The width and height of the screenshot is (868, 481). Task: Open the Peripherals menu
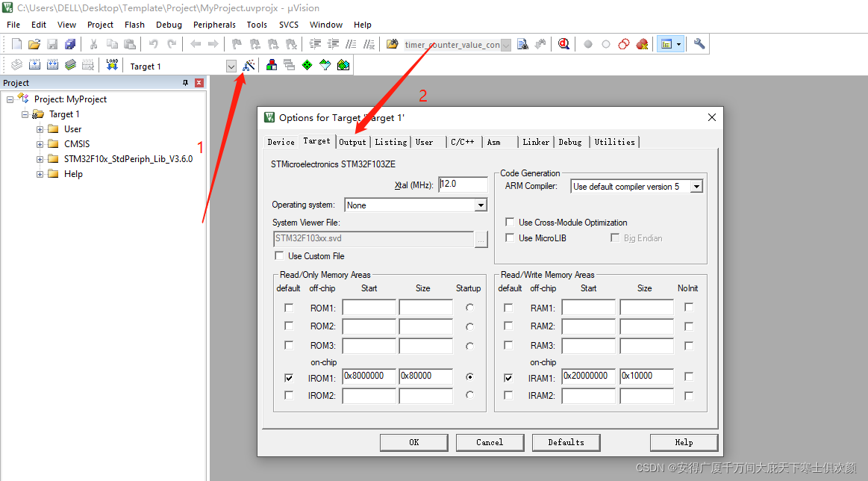tap(214, 25)
